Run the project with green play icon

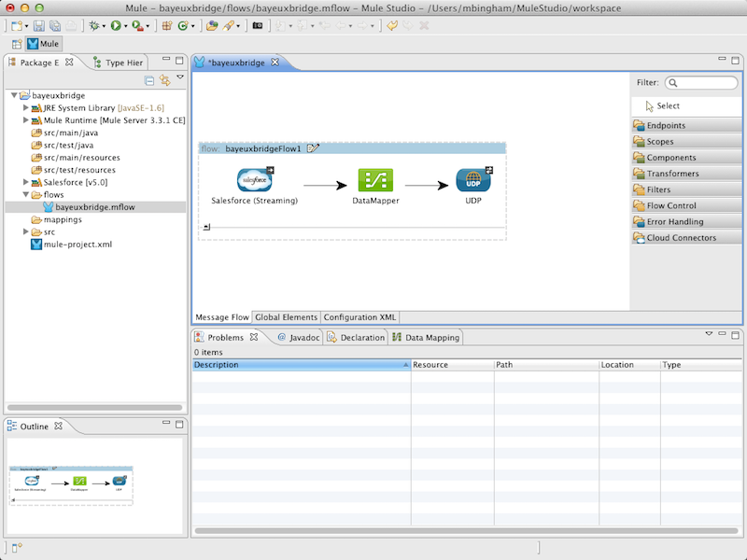(116, 26)
